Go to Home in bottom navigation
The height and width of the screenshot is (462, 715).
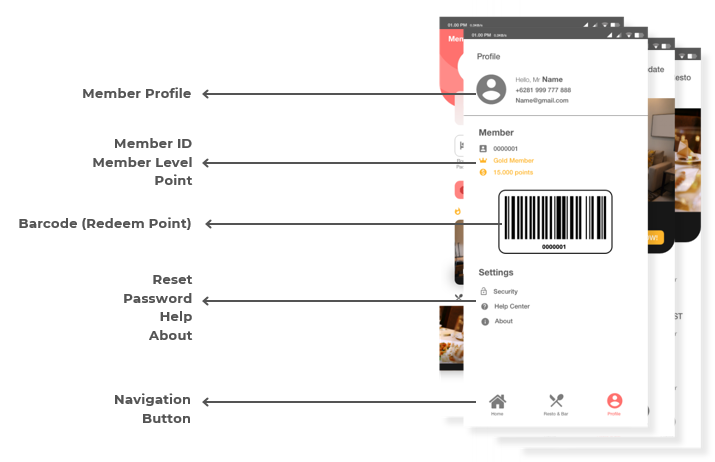point(497,403)
